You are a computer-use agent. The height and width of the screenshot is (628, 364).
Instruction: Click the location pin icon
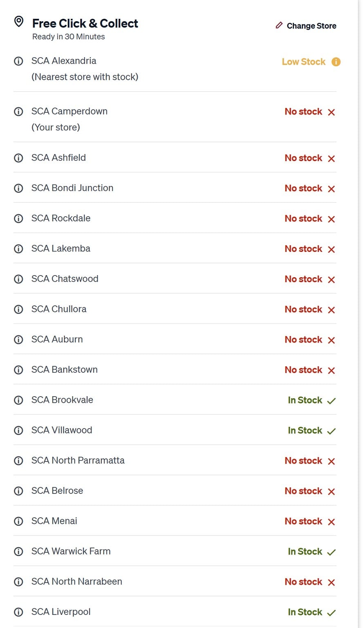pyautogui.click(x=19, y=22)
